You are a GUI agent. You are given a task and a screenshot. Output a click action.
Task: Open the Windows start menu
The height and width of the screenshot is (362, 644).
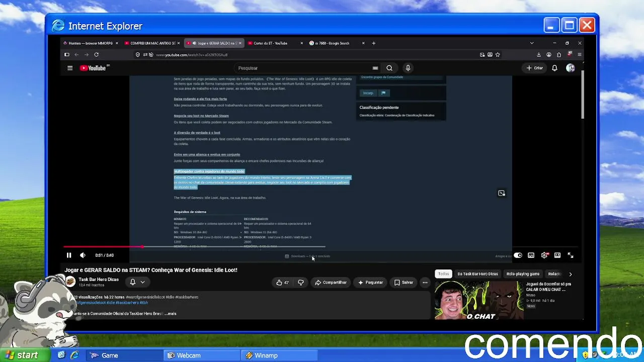click(25, 355)
